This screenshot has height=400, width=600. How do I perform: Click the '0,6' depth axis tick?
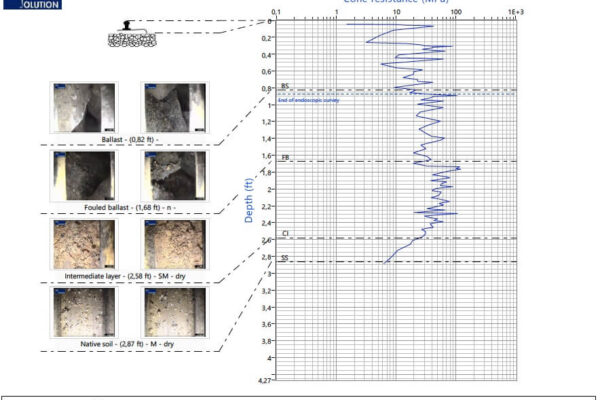pyautogui.click(x=267, y=72)
